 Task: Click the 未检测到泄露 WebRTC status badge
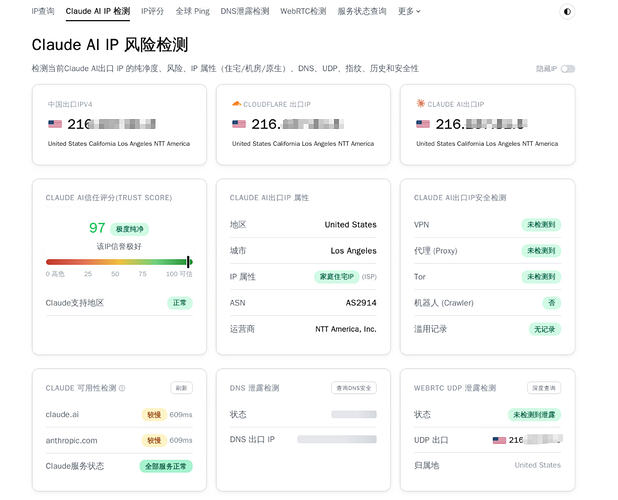534,414
